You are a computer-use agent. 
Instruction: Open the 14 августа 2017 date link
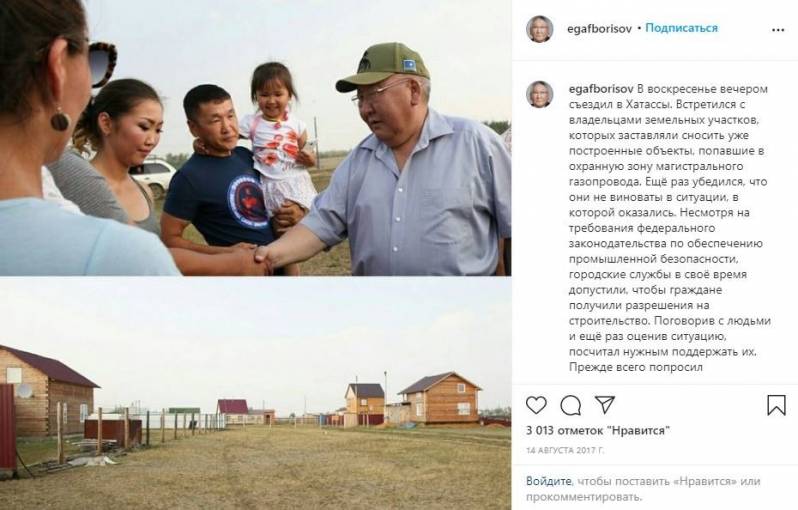(x=565, y=450)
